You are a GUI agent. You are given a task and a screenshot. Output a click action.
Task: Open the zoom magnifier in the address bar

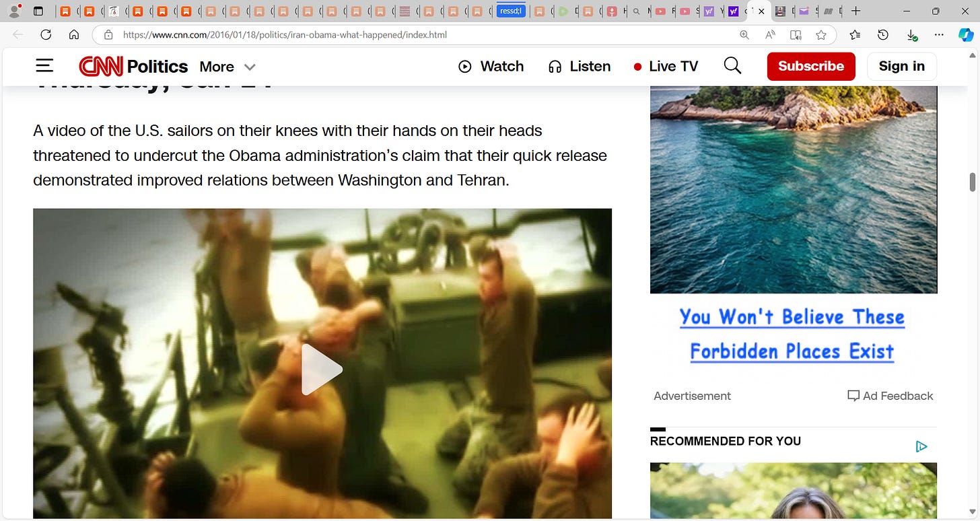(744, 35)
